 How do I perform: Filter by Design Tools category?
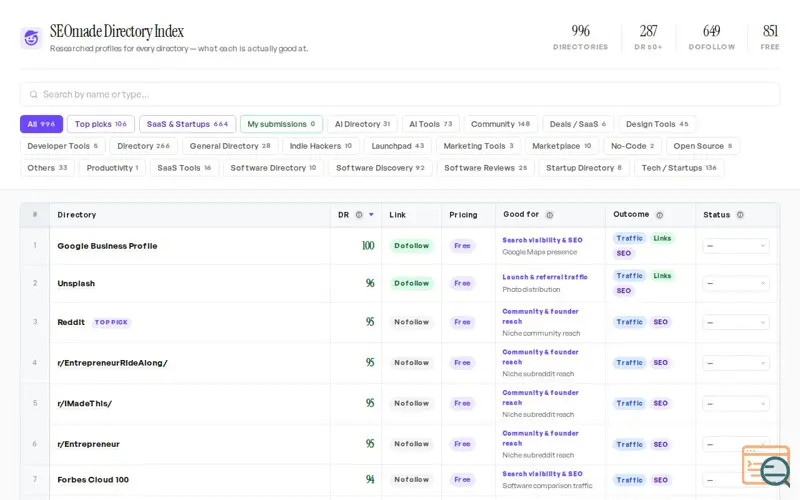[657, 124]
